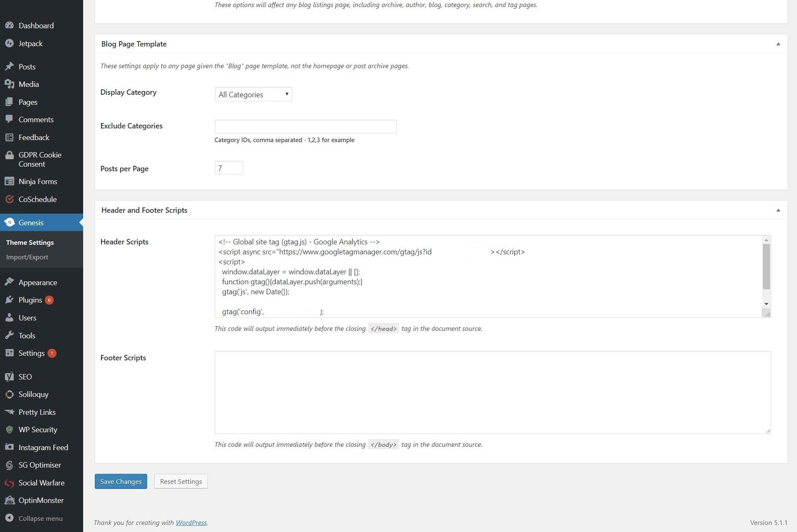Open the WP Security menu label
Viewport: 797px width, 532px height.
(38, 429)
